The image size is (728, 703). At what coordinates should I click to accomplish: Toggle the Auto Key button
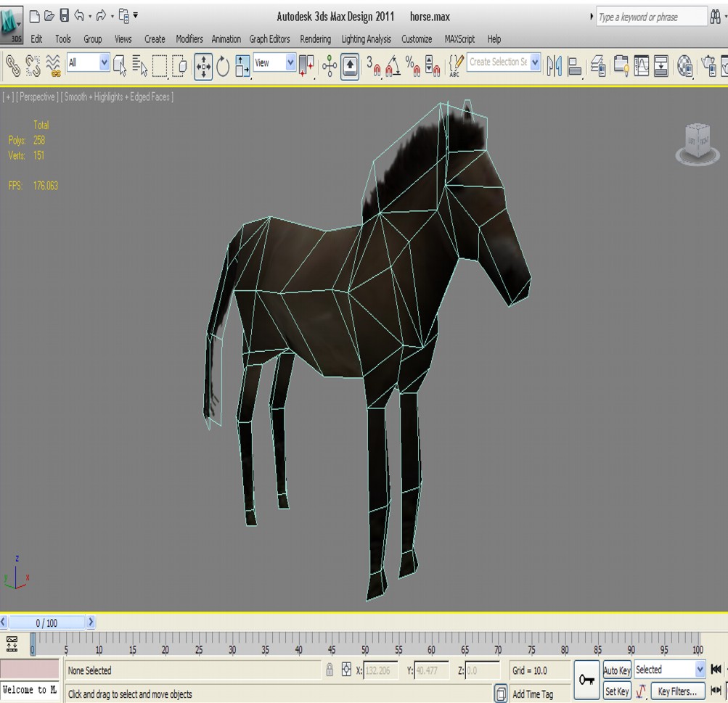click(617, 670)
